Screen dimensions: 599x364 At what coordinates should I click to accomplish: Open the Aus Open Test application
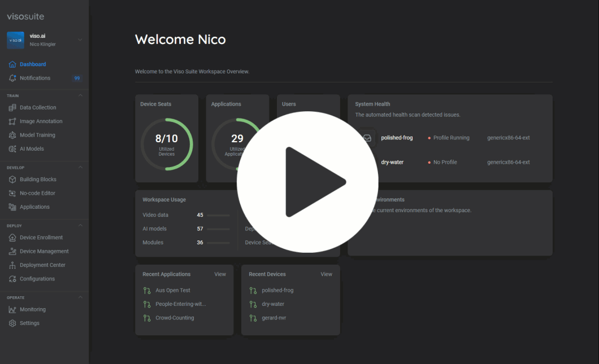coord(173,291)
